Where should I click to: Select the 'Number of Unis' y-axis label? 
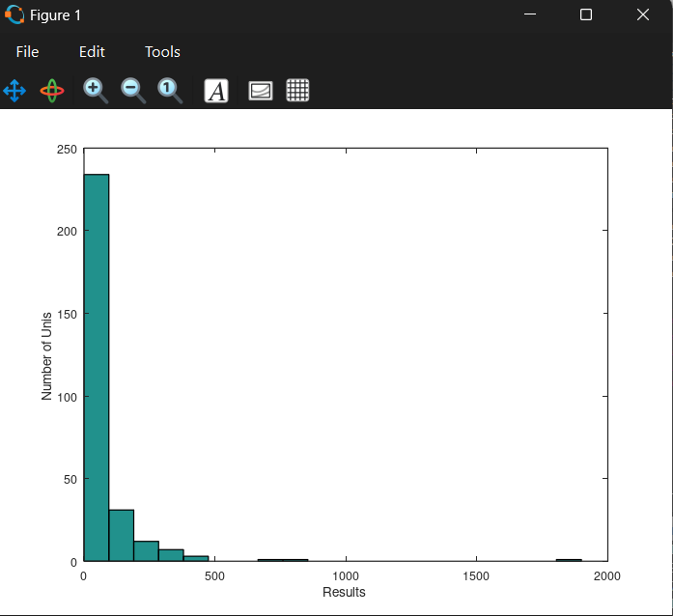click(46, 355)
